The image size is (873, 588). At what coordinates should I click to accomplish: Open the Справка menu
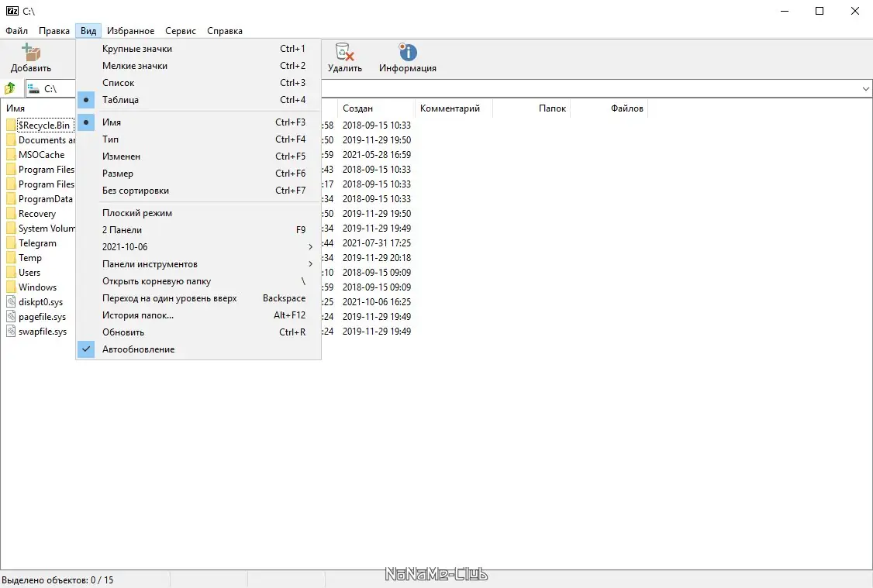click(225, 30)
